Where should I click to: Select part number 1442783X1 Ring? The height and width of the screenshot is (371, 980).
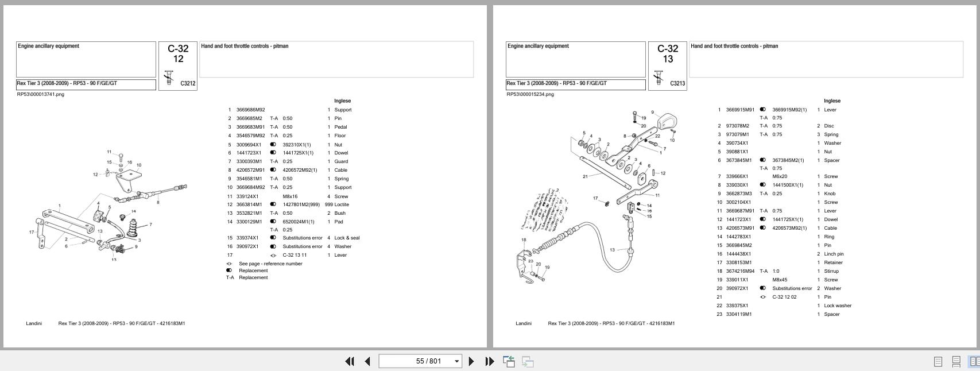point(738,237)
